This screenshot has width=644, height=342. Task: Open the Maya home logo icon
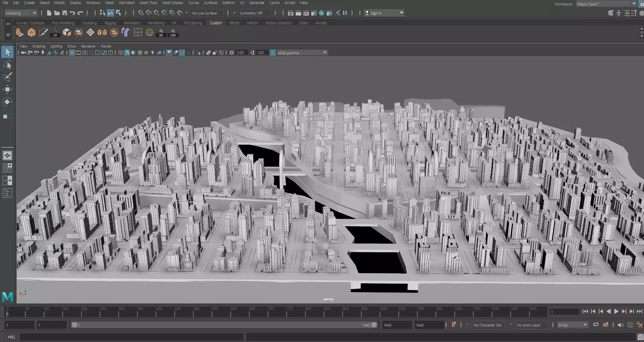tap(7, 297)
